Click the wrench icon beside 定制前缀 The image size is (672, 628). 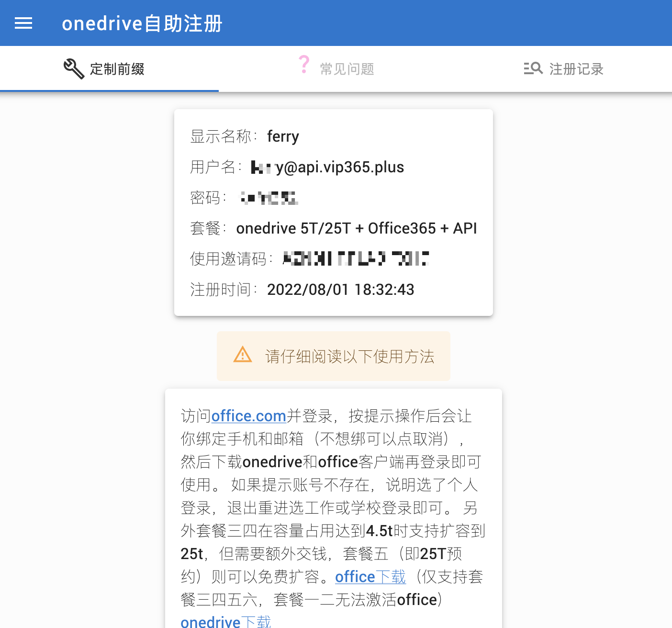[74, 69]
